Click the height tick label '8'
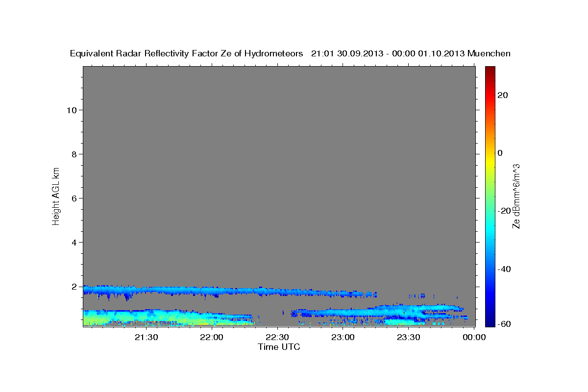This screenshot has height=392, width=588. [75, 154]
